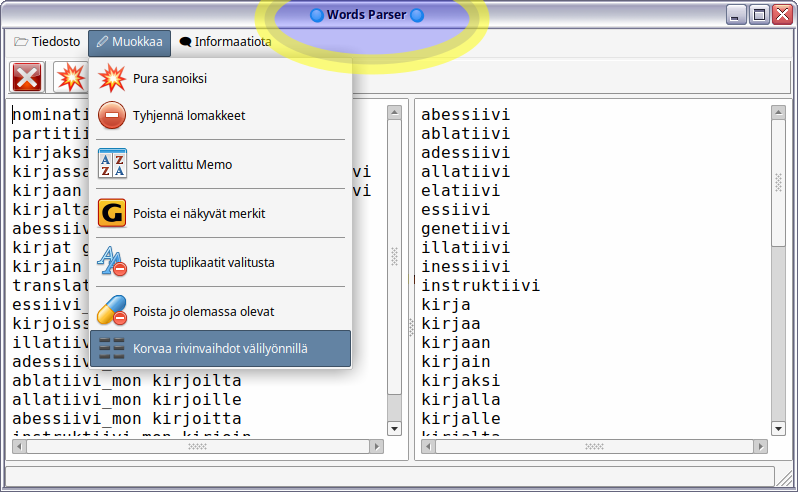Click right arrow of right memo horizontal scrollbar
798x492 pixels.
(760, 447)
